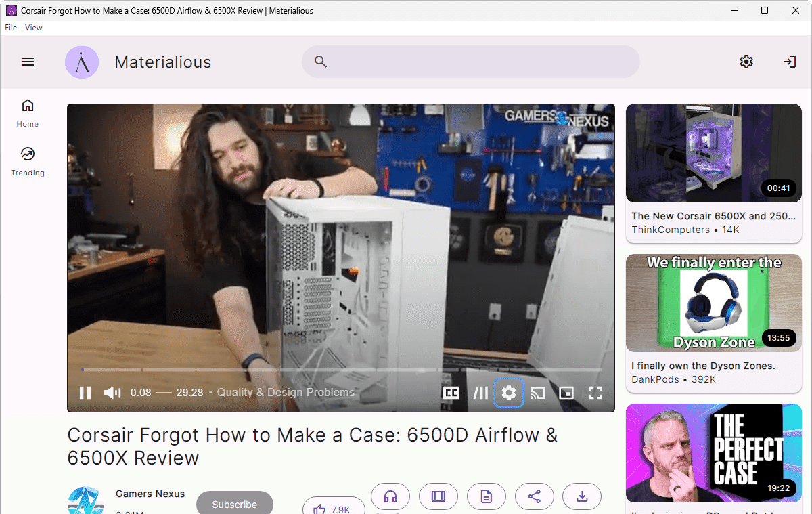The width and height of the screenshot is (812, 514).
Task: Switch to audio-only headphones mode
Action: click(x=390, y=496)
